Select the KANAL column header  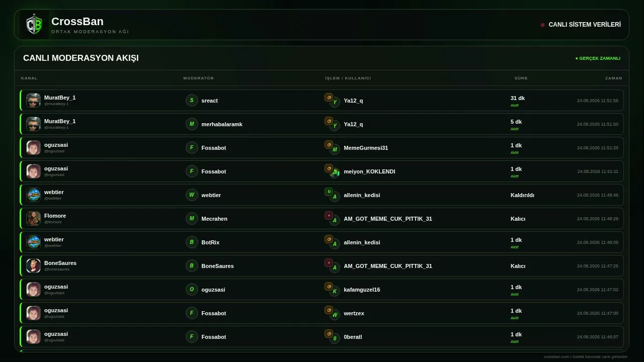pyautogui.click(x=29, y=78)
